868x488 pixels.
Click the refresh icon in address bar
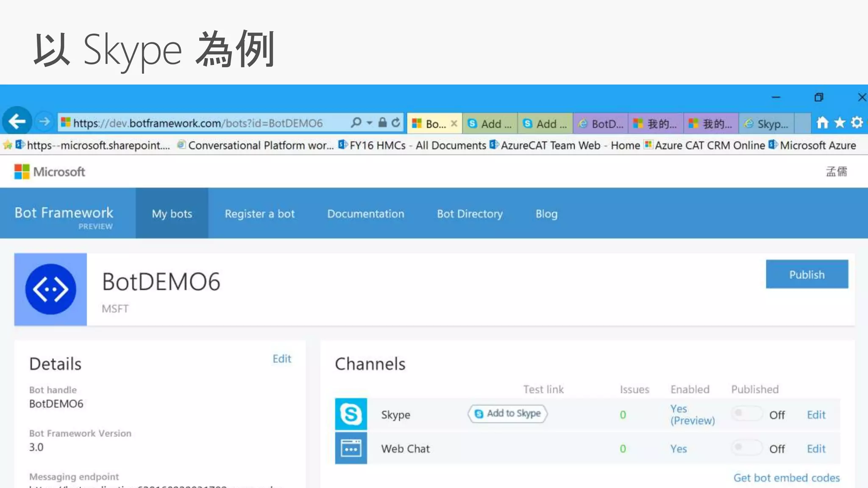(x=396, y=123)
